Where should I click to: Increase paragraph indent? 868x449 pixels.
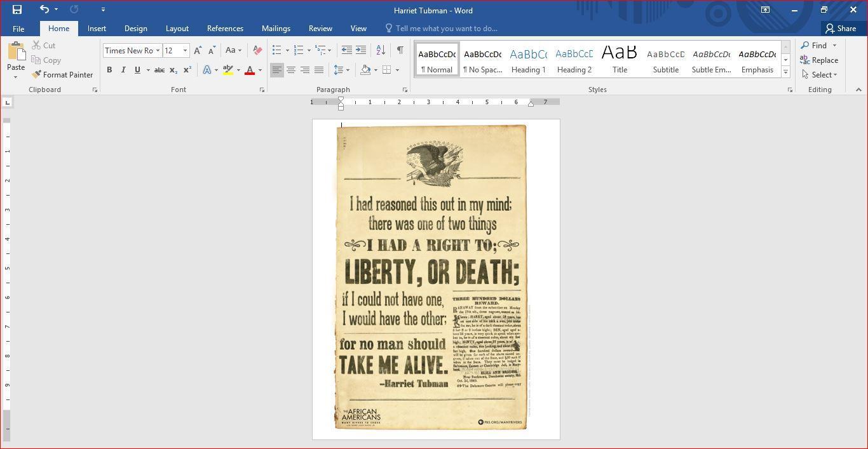click(x=361, y=50)
